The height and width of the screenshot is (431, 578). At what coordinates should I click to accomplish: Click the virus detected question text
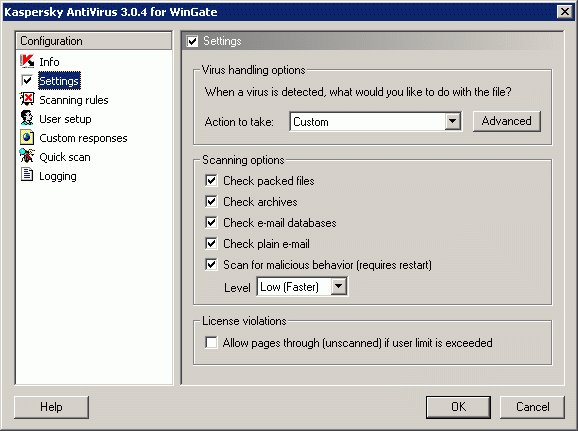358,92
